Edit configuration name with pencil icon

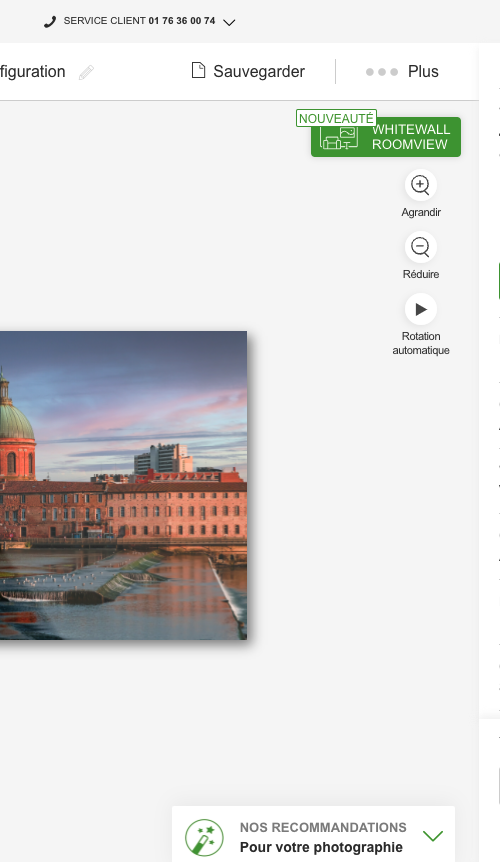pos(86,72)
